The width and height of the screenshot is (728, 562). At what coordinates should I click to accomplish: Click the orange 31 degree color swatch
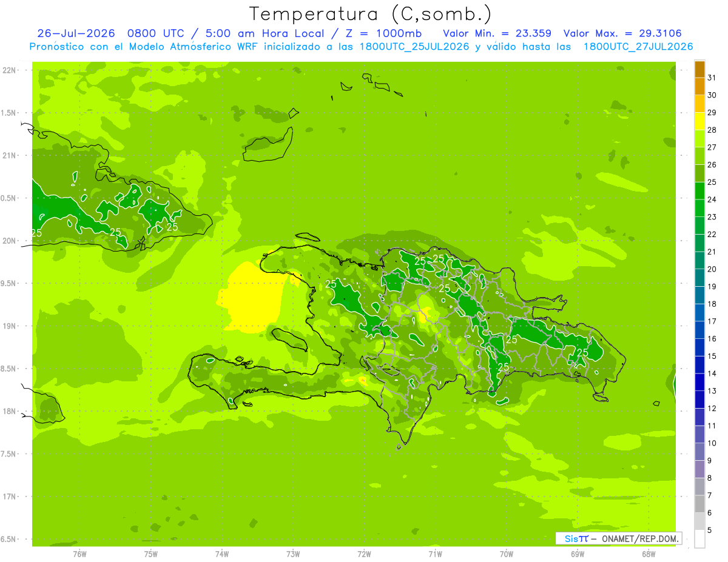click(x=699, y=70)
